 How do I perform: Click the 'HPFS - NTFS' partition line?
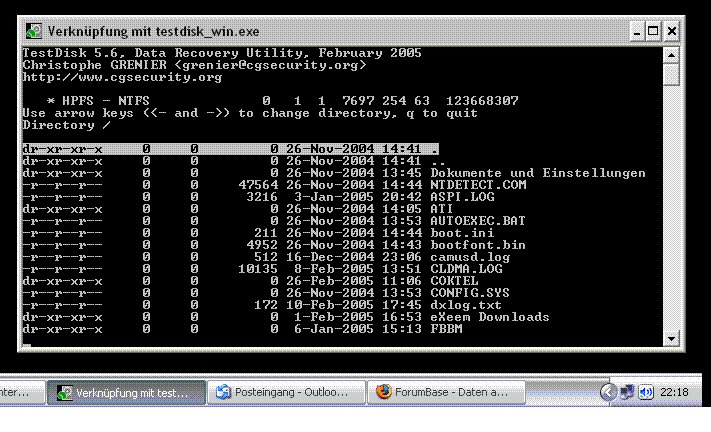point(282,101)
